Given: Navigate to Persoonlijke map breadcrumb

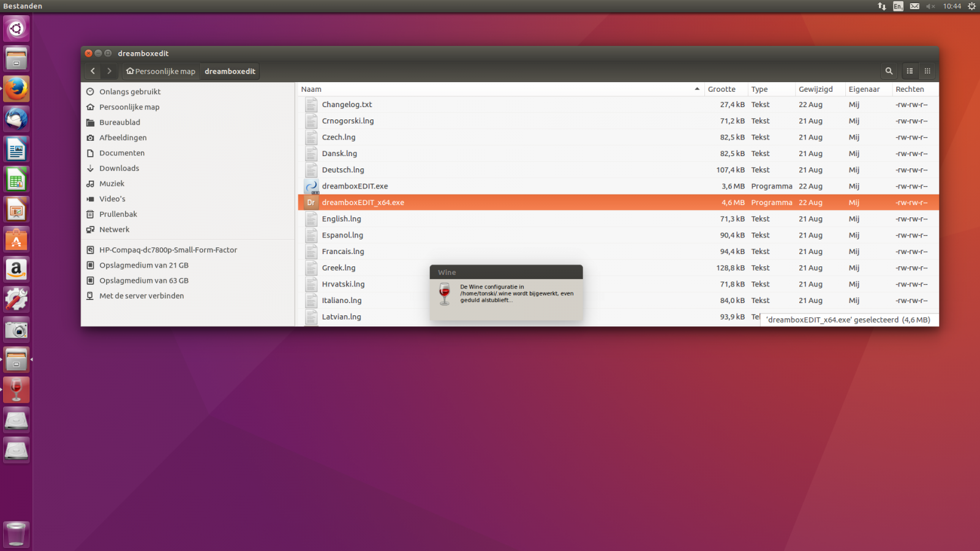Looking at the screenshot, I should click(160, 71).
